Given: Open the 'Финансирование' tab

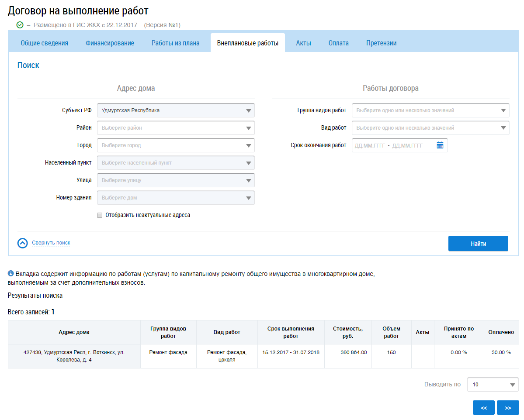Looking at the screenshot, I should pyautogui.click(x=110, y=43).
